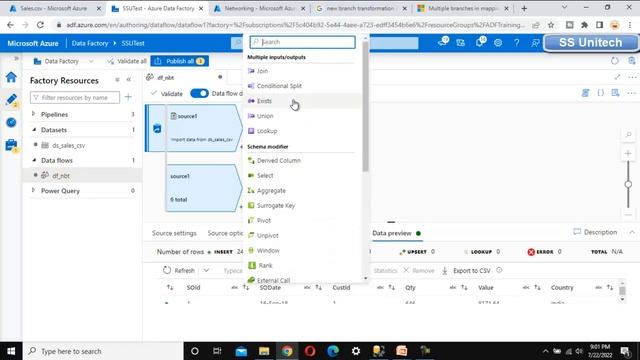Refresh the data preview
This screenshot has height=360, width=640.
[179, 271]
